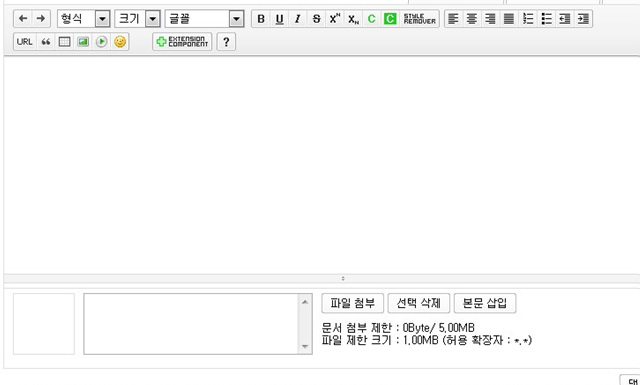
Task: Insert multimedia with the play icon
Action: point(102,42)
